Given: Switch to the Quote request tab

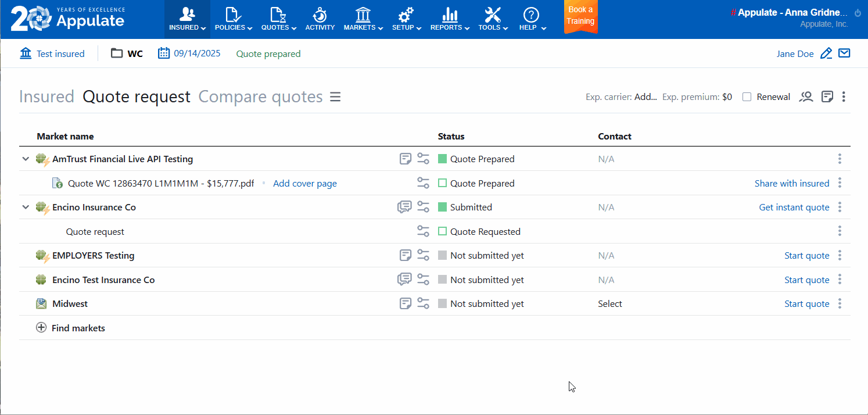Looking at the screenshot, I should pos(137,96).
